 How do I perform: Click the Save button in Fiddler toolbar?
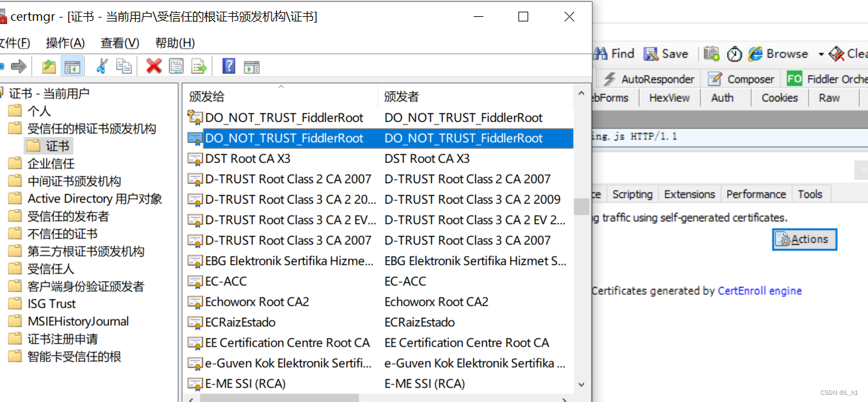(666, 54)
